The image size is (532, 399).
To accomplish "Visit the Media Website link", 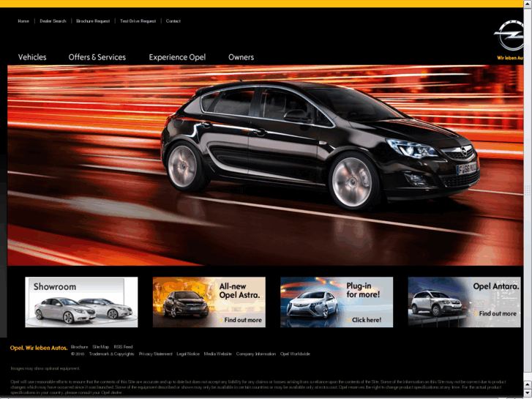I will click(x=218, y=354).
